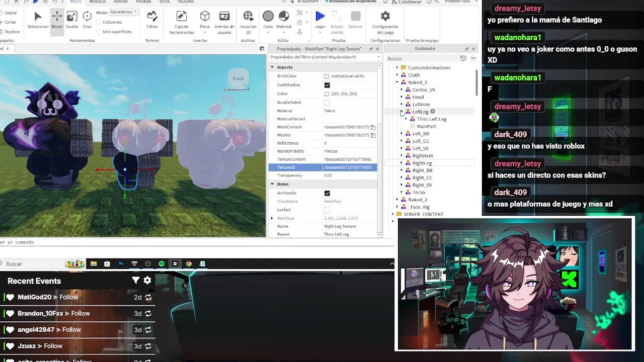The height and width of the screenshot is (362, 644).
Task: Select MainPart in the explorer
Action: 426,127
